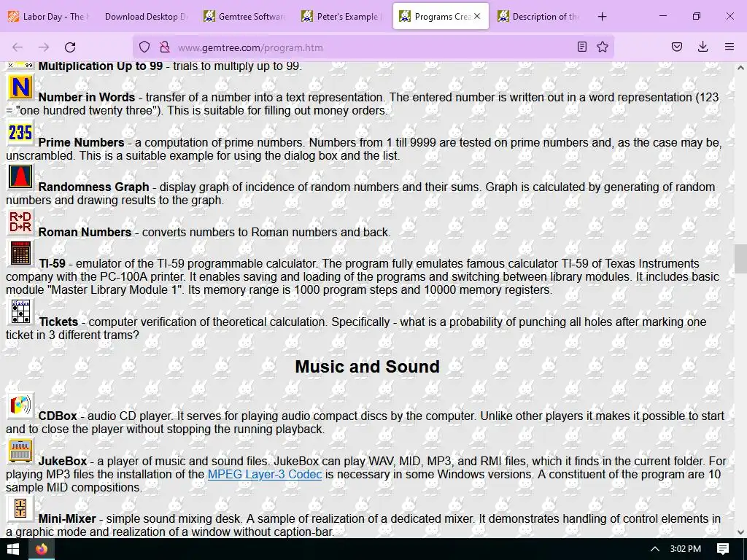Go forward to the next page
The width and height of the screenshot is (747, 560).
pyautogui.click(x=44, y=47)
